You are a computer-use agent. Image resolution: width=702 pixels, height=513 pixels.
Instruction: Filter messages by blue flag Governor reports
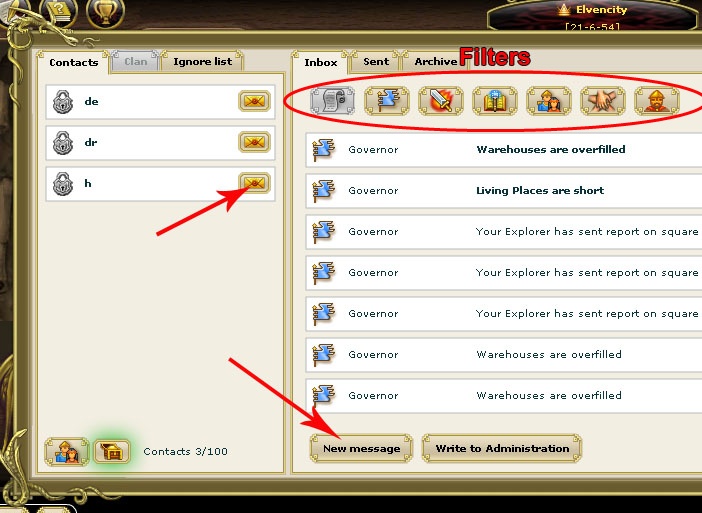pyautogui.click(x=387, y=101)
